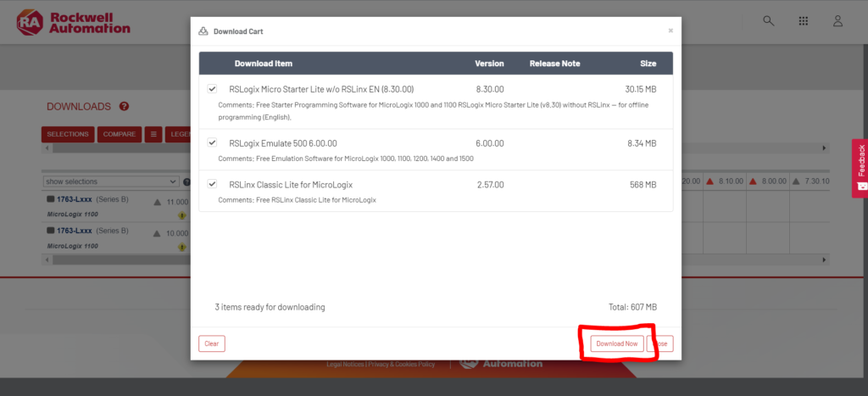Viewport: 868px width, 396px height.
Task: Close the Download Cart dialog
Action: [x=670, y=31]
